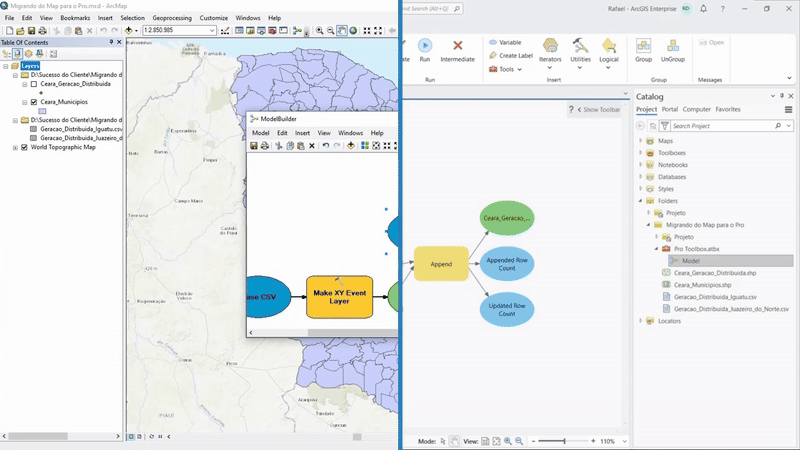Viewport: 800px width, 450px height.
Task: Open notifications bell in ArcGIS Pro
Action: [x=704, y=9]
